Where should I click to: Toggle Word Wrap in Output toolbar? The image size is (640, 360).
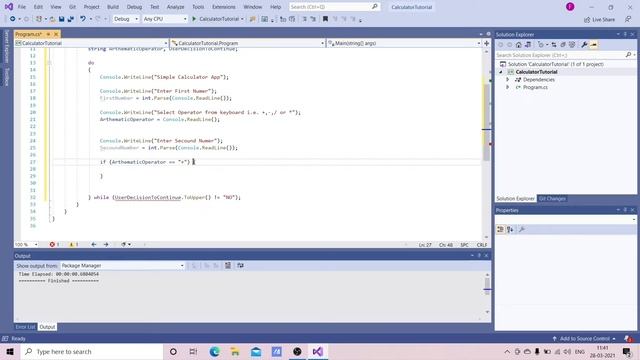(240, 266)
